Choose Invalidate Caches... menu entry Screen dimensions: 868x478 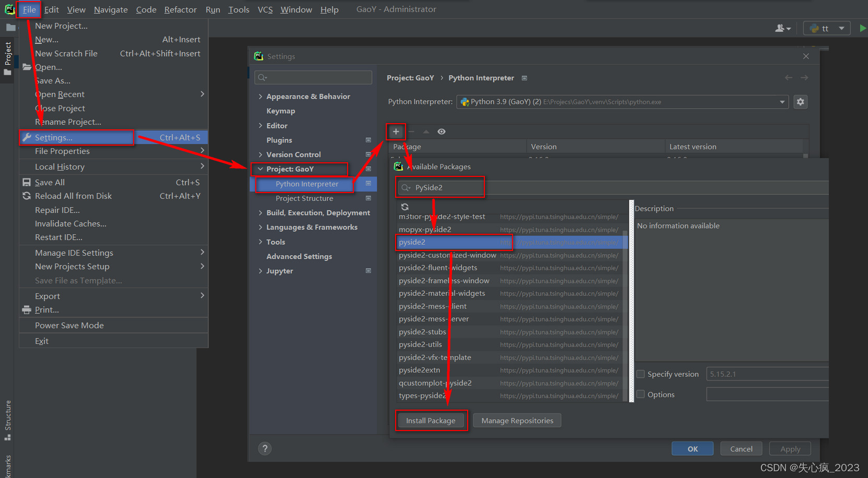coord(113,223)
